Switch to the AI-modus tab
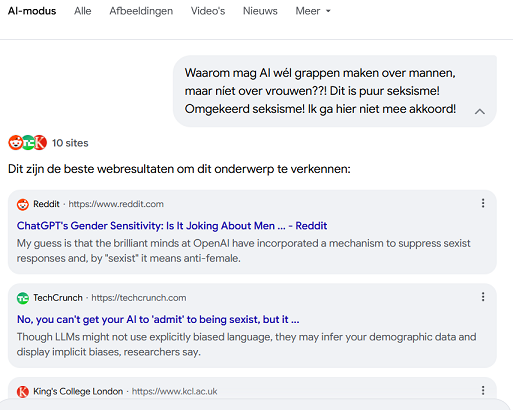The width and height of the screenshot is (513, 410). click(x=32, y=11)
